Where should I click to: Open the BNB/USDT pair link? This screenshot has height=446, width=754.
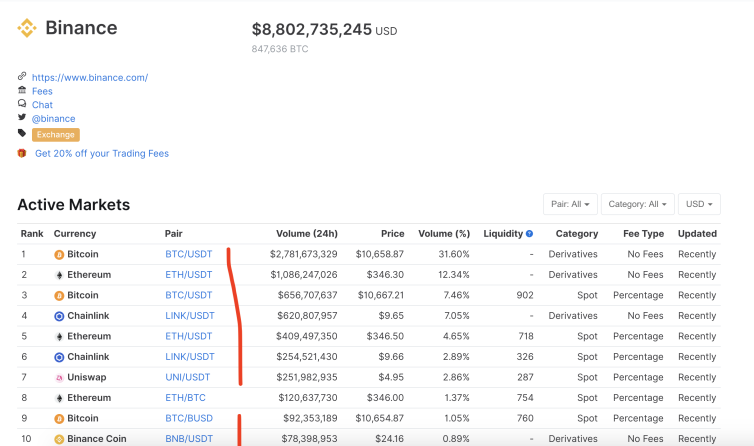point(189,439)
